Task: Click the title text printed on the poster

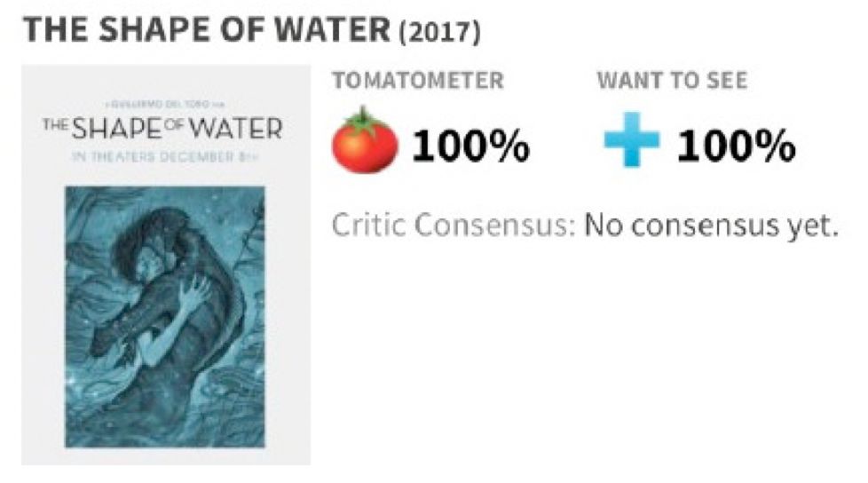Action: [x=163, y=130]
